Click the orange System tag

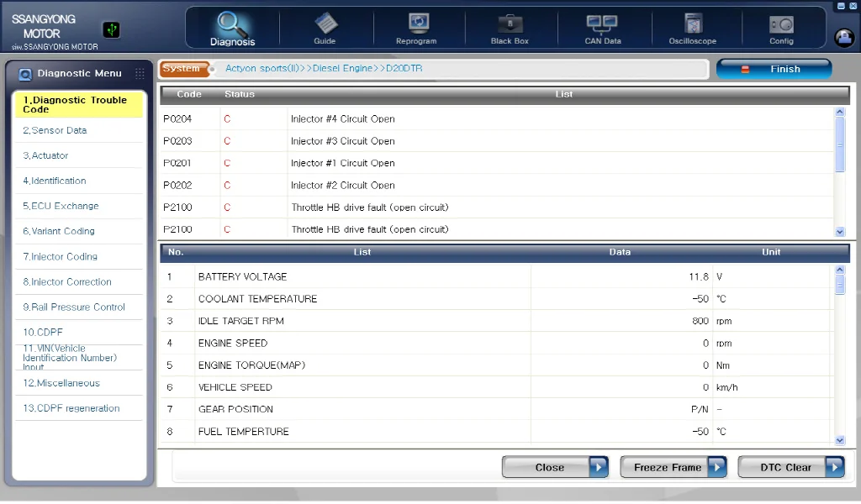click(x=184, y=69)
